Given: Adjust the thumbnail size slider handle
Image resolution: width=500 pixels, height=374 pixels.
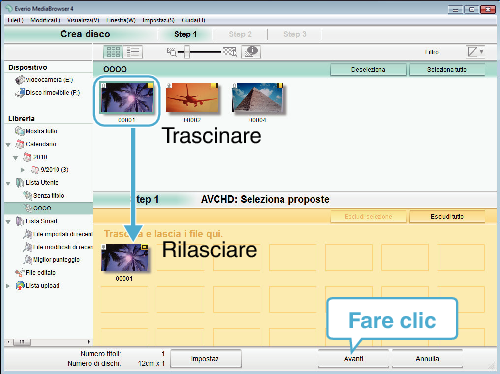Looking at the screenshot, I should point(187,52).
